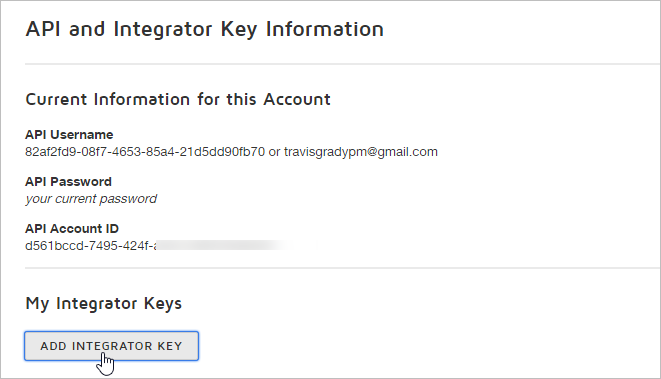The height and width of the screenshot is (379, 661).
Task: Click the travisgradypm@gmail.com email address
Action: point(361,152)
